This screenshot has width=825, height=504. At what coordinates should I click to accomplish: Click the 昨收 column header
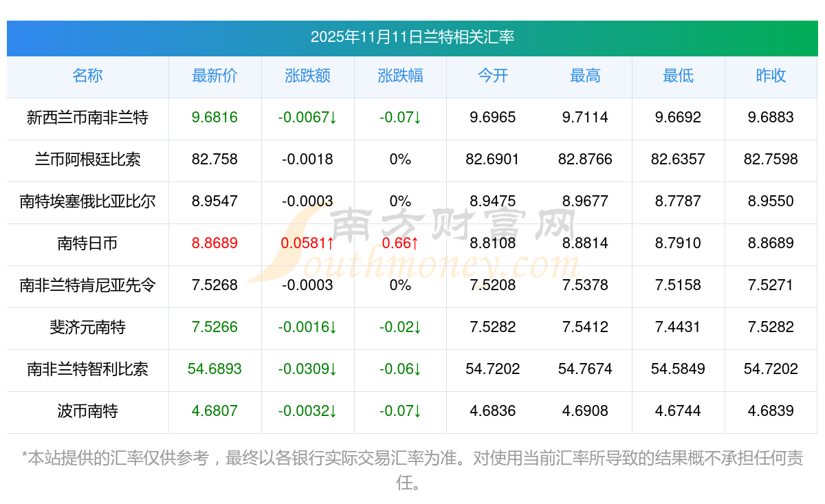pos(771,76)
